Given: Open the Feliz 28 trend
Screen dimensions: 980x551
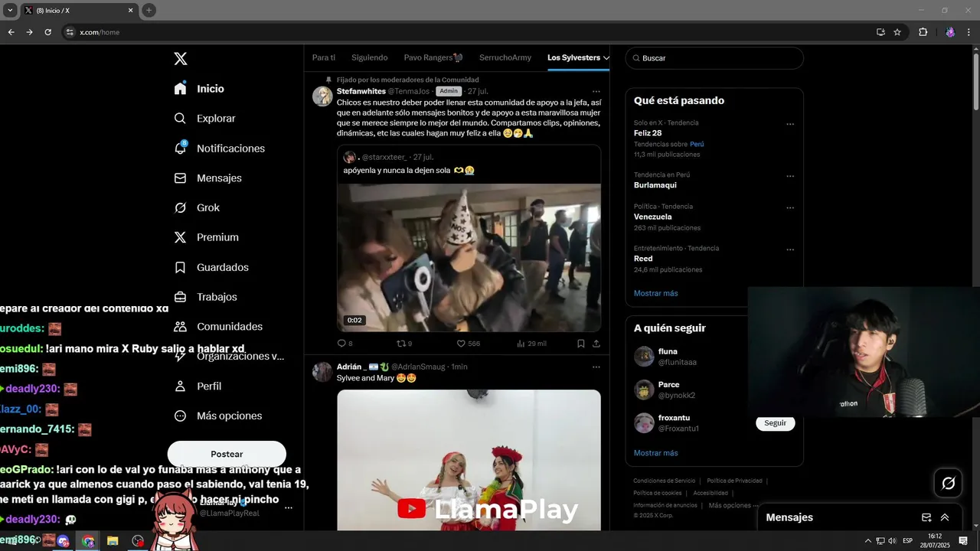Looking at the screenshot, I should pyautogui.click(x=648, y=133).
